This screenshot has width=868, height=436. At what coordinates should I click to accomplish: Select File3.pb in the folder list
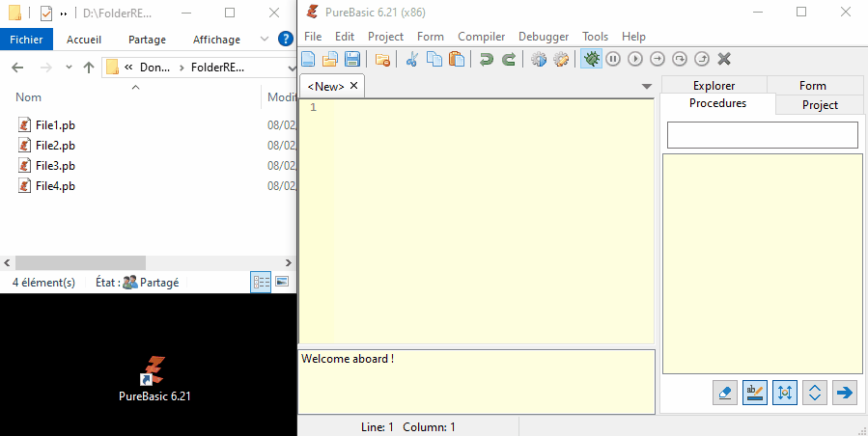coord(55,166)
